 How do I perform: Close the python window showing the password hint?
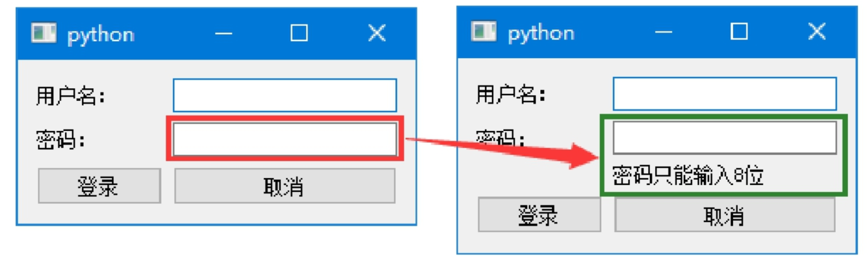817,31
